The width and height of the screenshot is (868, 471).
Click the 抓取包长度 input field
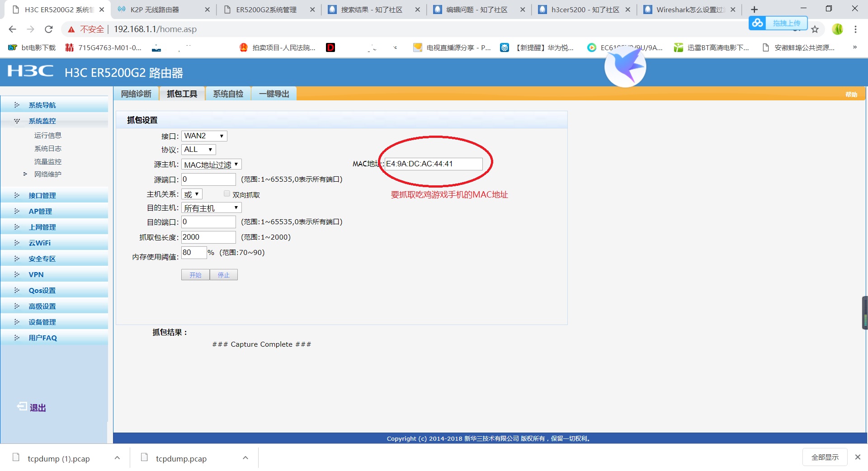[208, 237]
